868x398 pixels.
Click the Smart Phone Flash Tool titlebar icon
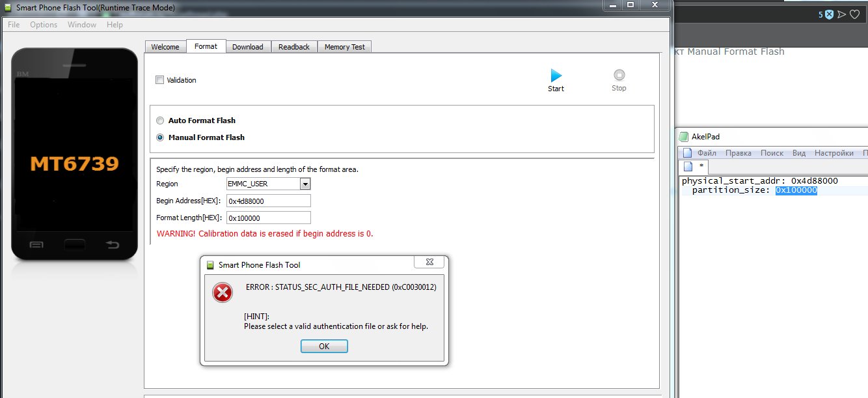8,7
